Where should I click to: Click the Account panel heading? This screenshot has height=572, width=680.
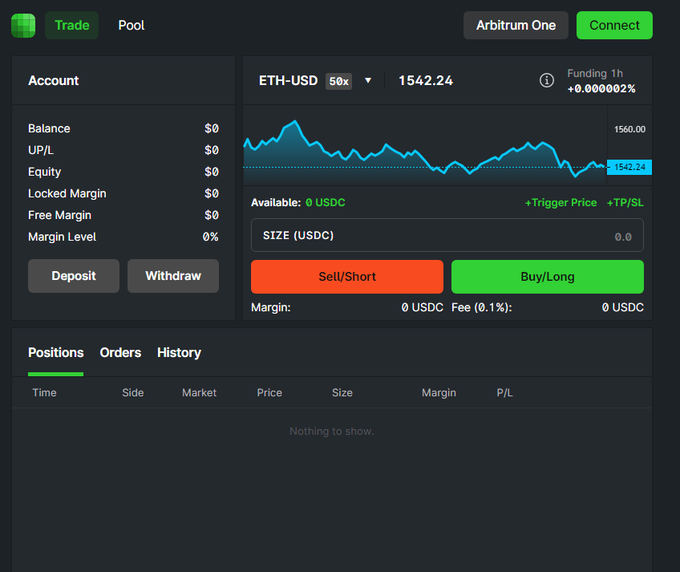[x=53, y=81]
